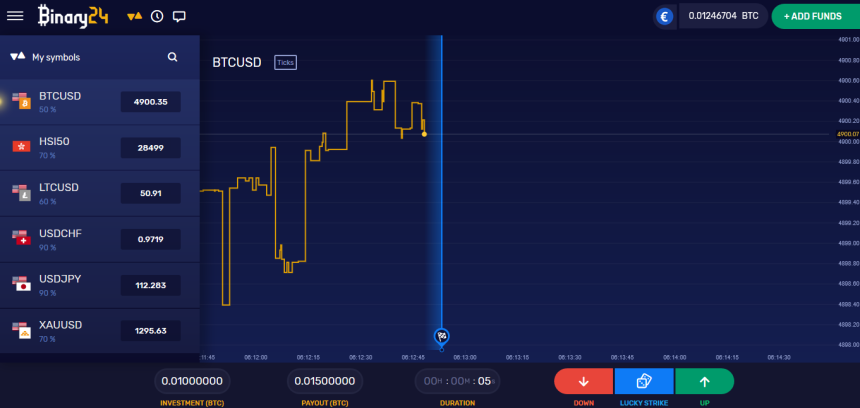Click the LTCUSD litecoin flag icon
The height and width of the screenshot is (408, 860).
tap(21, 192)
